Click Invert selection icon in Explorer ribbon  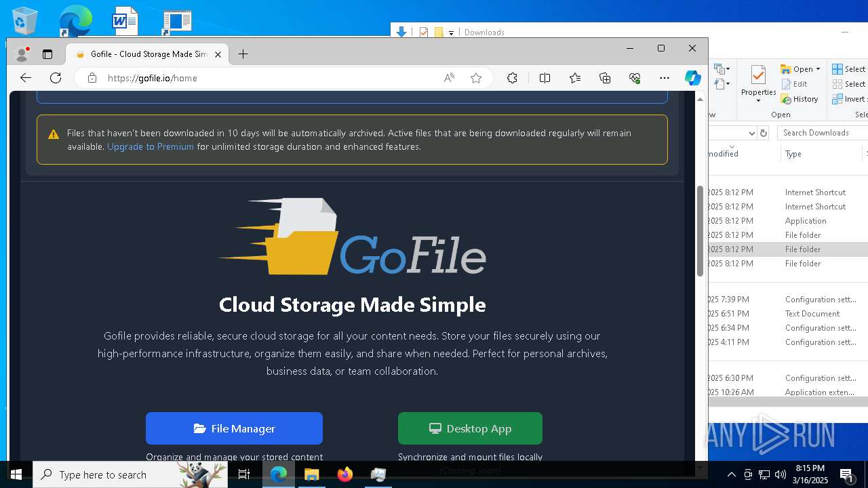[838, 99]
